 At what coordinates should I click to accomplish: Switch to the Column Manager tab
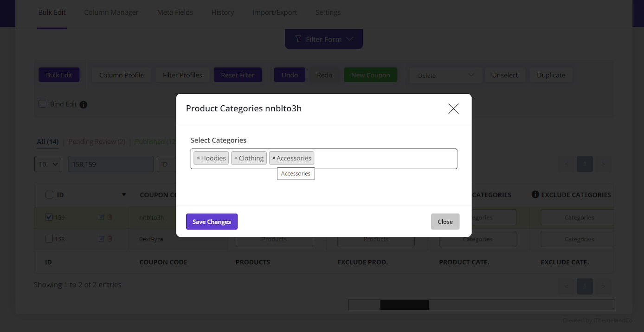coord(111,13)
